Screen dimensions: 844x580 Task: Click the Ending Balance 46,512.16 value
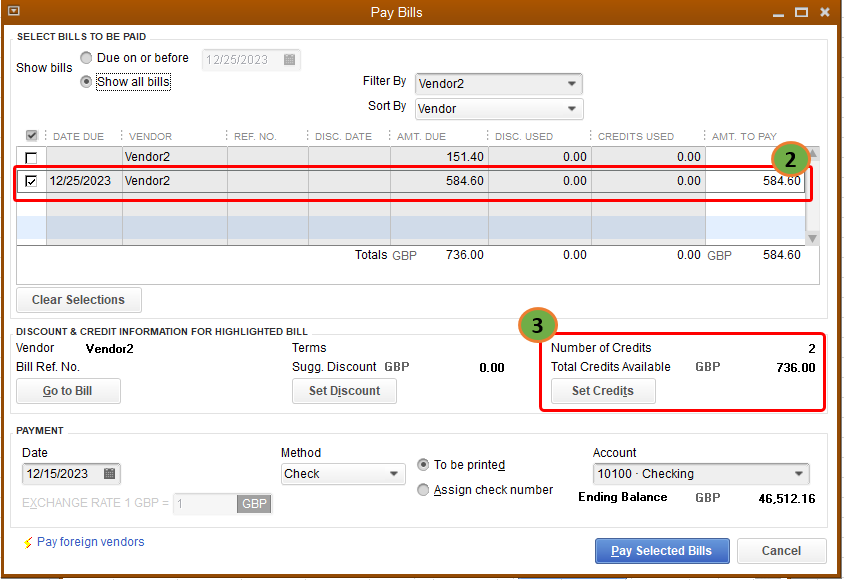click(787, 498)
